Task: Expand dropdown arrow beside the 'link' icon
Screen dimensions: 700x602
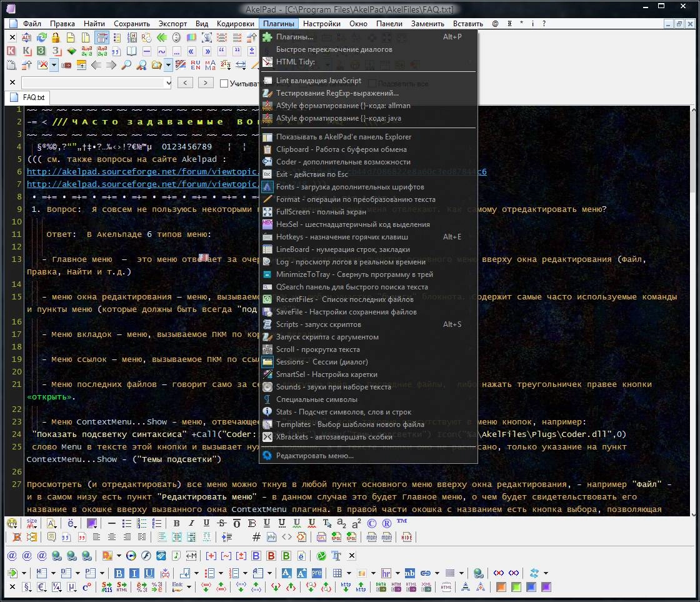Action: click(189, 587)
